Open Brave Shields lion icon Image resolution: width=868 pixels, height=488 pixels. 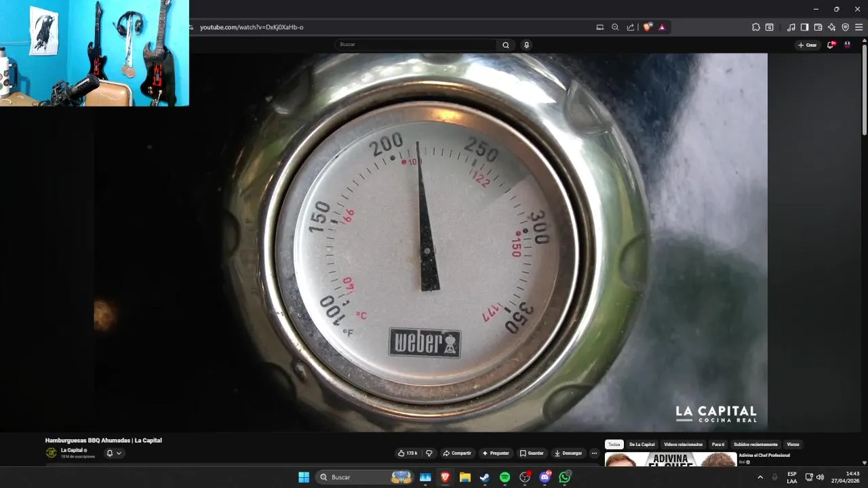pos(648,27)
